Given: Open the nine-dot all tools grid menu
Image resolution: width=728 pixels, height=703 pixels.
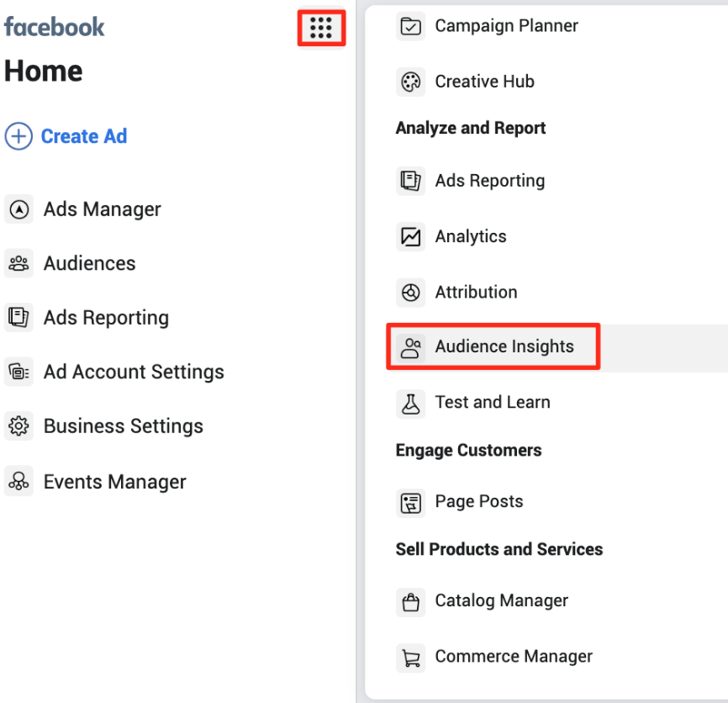Looking at the screenshot, I should click(321, 28).
